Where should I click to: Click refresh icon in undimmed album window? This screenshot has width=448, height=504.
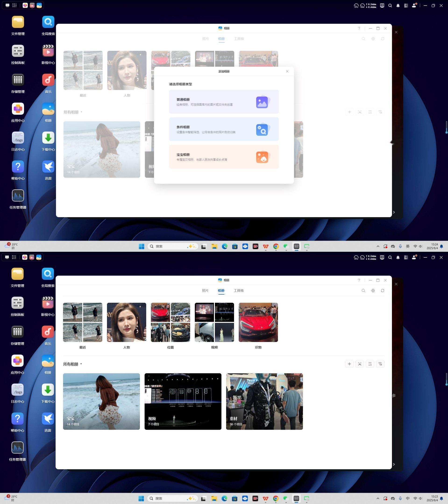click(383, 291)
